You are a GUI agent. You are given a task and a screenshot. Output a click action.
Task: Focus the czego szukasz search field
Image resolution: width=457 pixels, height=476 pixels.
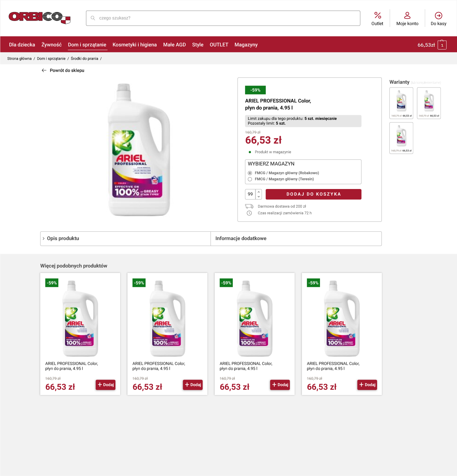click(x=223, y=18)
